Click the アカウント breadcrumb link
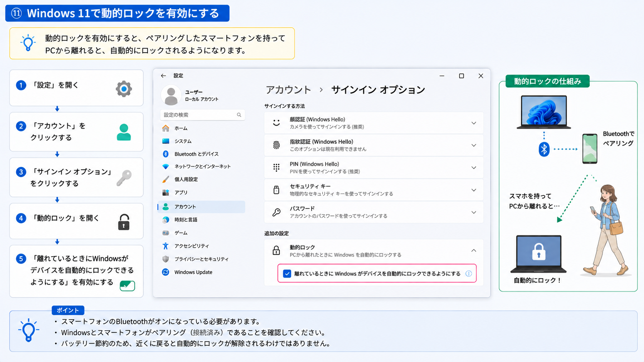 pyautogui.click(x=288, y=90)
